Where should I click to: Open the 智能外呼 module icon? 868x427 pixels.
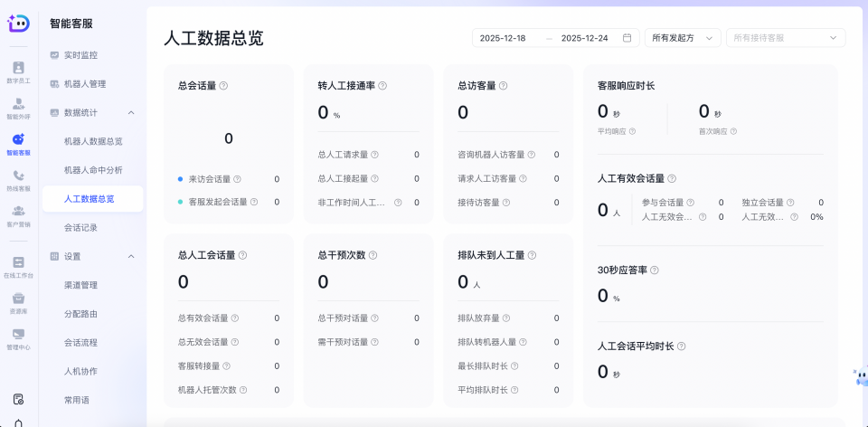tap(18, 107)
